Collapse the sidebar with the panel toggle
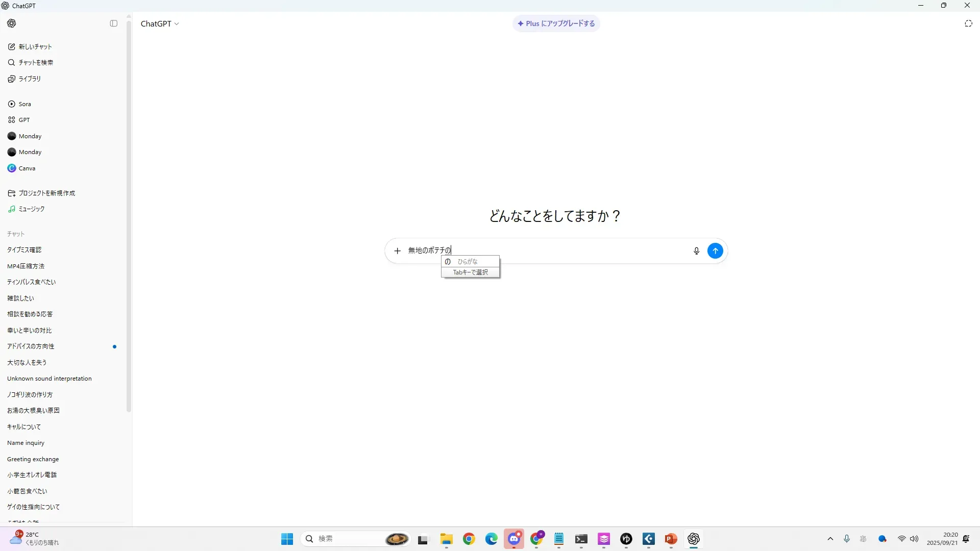Image resolution: width=980 pixels, height=551 pixels. 113,23
